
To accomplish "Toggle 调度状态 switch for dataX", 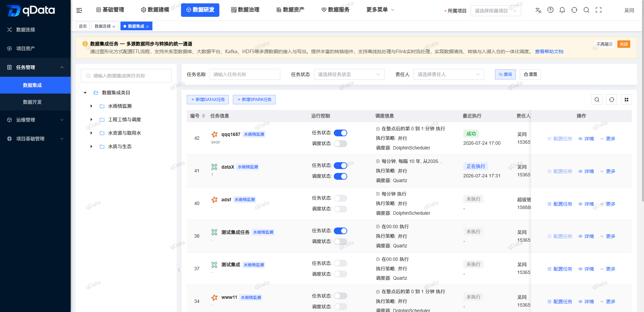I will [x=341, y=176].
